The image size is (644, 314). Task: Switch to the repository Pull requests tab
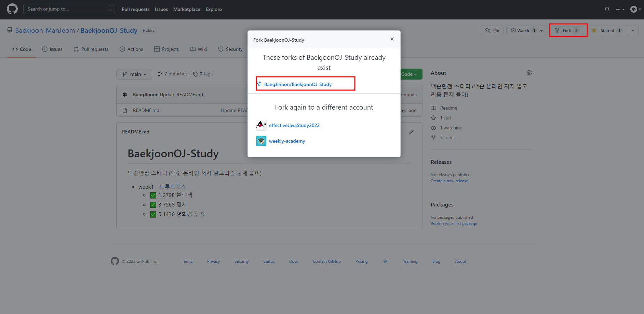click(x=91, y=49)
